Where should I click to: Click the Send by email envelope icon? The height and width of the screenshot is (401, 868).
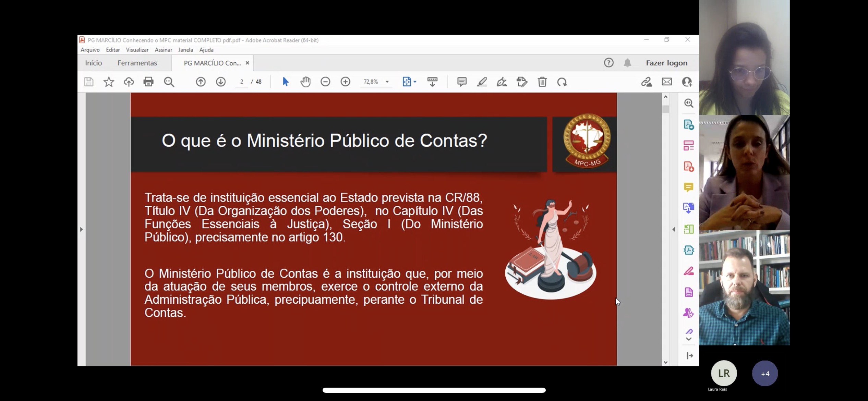[x=667, y=82]
